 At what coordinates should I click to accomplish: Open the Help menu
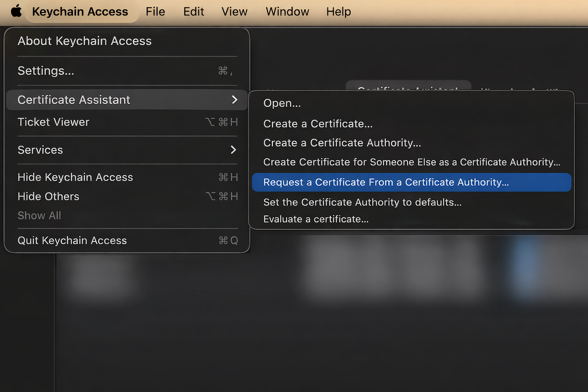click(338, 11)
